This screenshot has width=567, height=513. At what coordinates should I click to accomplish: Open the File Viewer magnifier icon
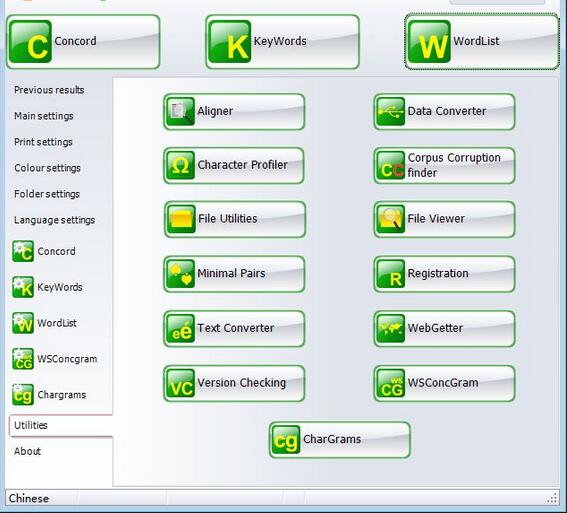(391, 219)
